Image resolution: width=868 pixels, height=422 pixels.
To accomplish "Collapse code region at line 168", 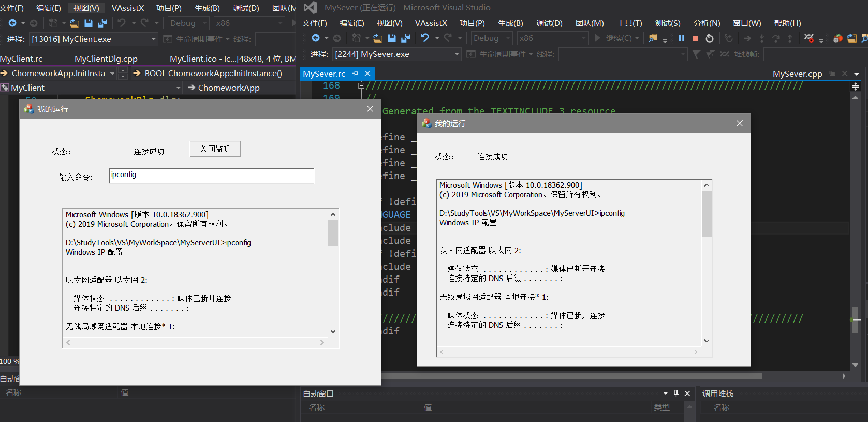I will pos(361,85).
